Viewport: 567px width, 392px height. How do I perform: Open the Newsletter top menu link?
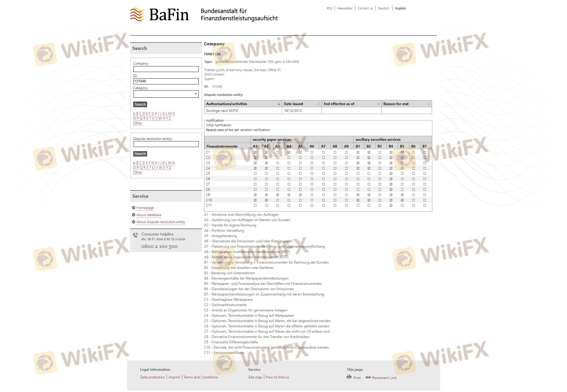coord(345,8)
